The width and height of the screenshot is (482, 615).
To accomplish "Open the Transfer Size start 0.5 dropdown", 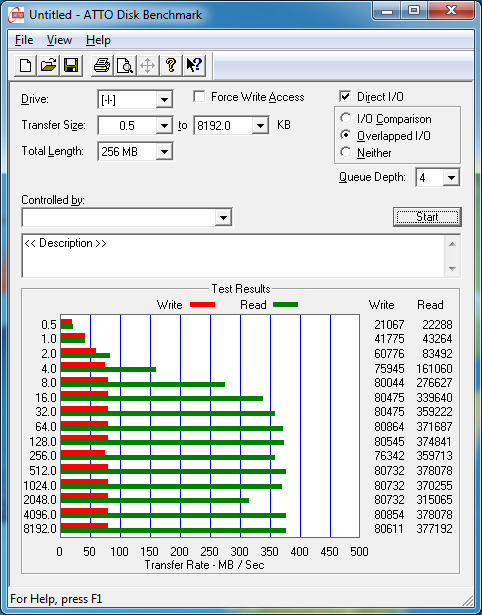I will (x=164, y=126).
